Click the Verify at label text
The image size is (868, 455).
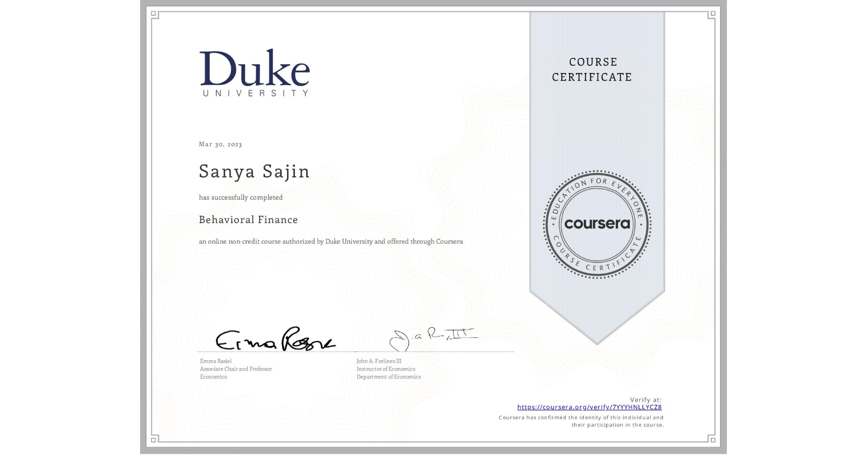coord(645,399)
